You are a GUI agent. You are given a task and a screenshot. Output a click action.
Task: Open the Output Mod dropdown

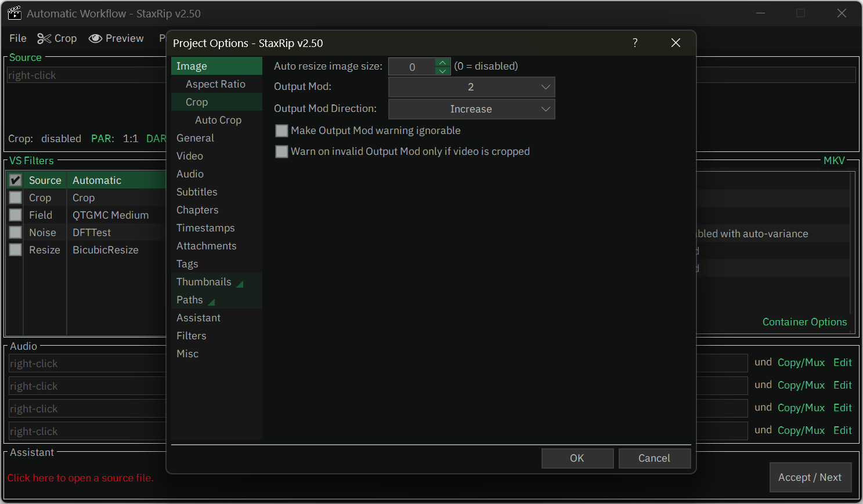(x=471, y=87)
